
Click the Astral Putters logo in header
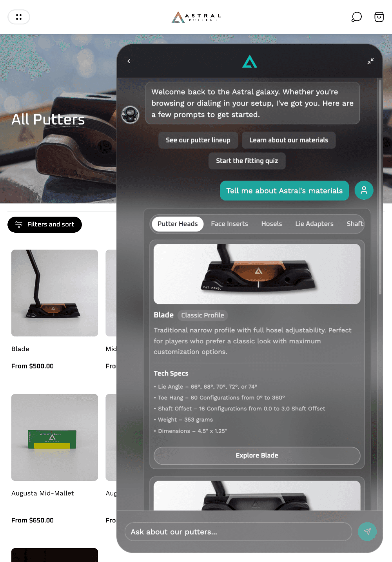(196, 17)
